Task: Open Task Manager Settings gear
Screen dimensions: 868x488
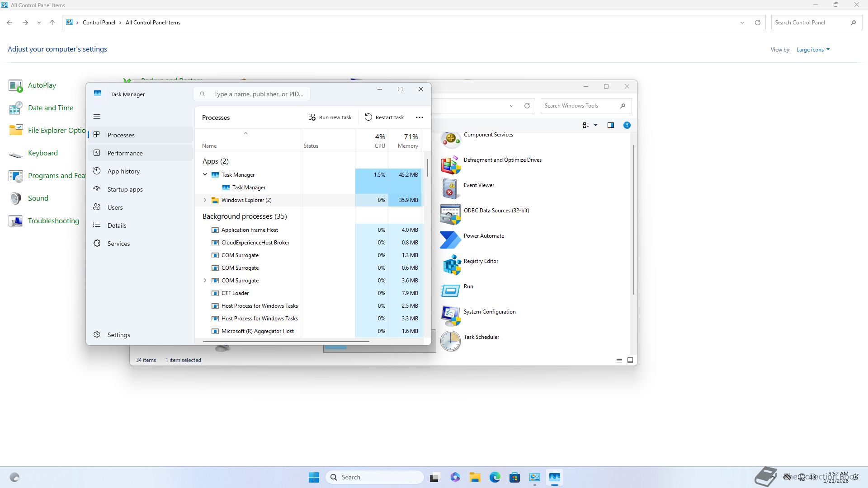Action: click(x=97, y=335)
